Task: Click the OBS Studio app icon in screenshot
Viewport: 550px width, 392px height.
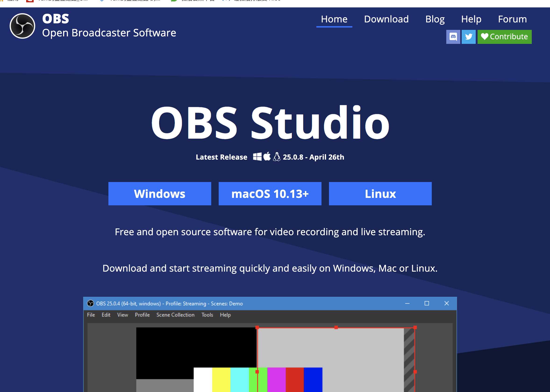Action: (x=22, y=25)
